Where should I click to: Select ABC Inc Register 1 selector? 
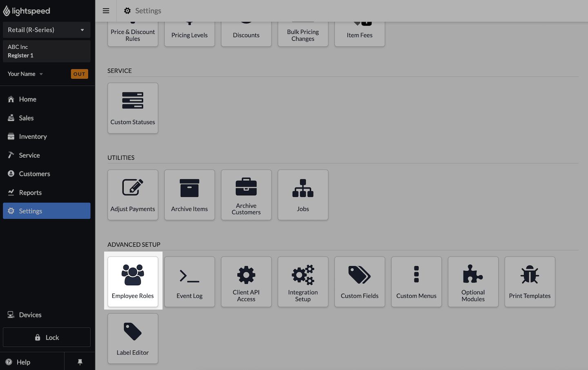click(x=47, y=51)
